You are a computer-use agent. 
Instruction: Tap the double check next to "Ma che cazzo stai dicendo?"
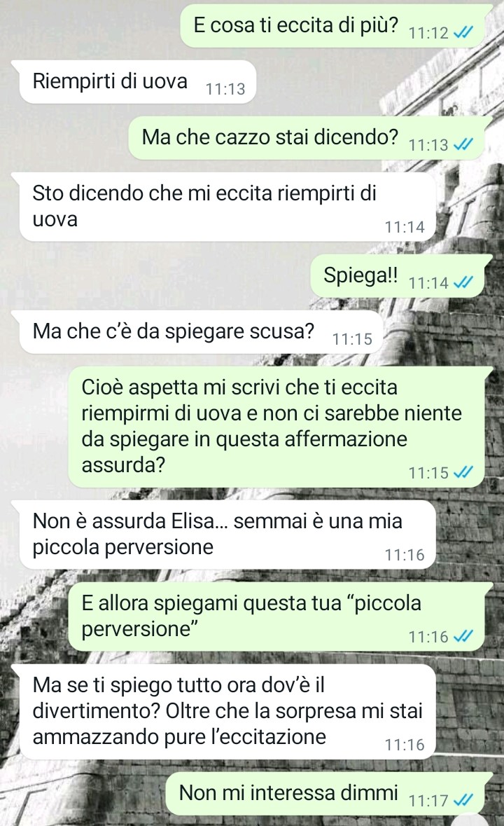coord(463,144)
